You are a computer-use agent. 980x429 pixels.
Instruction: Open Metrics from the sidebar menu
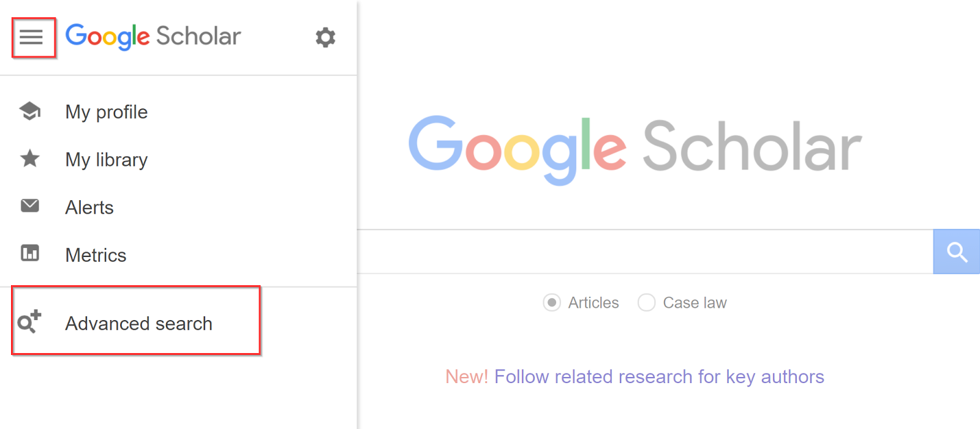tap(96, 255)
